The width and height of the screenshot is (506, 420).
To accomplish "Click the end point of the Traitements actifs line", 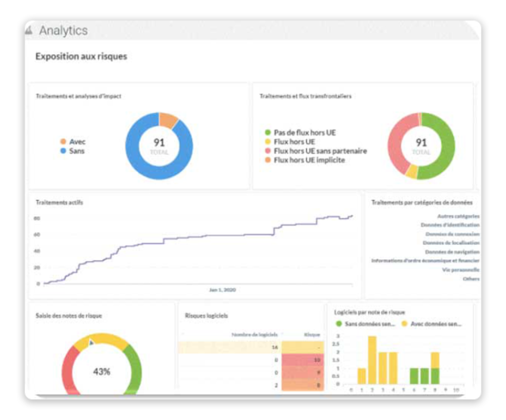I will [x=352, y=216].
